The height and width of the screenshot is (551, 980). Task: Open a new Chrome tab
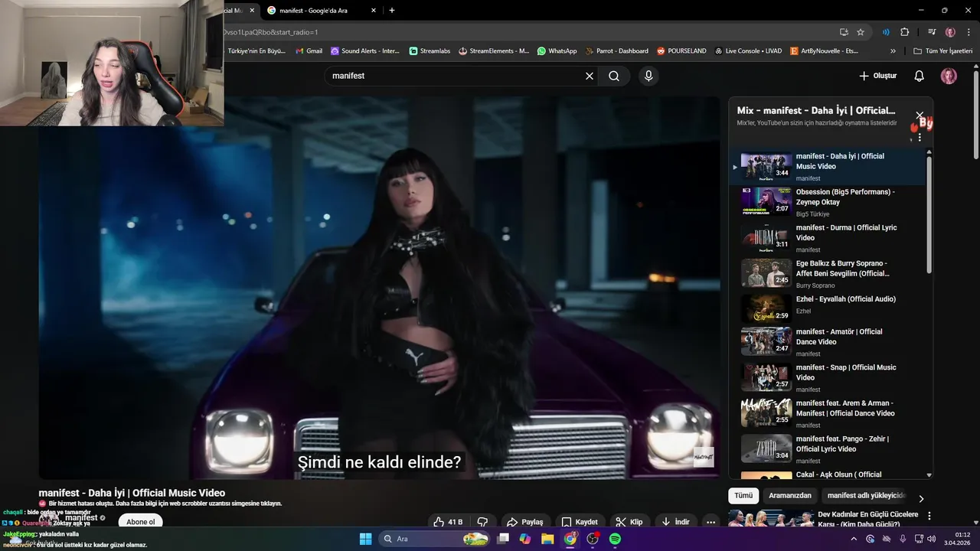pos(392,11)
